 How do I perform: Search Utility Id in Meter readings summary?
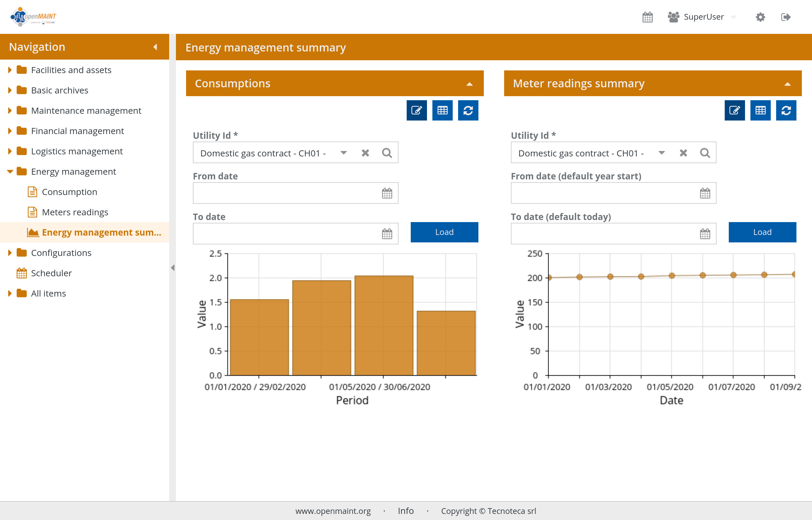tap(705, 153)
